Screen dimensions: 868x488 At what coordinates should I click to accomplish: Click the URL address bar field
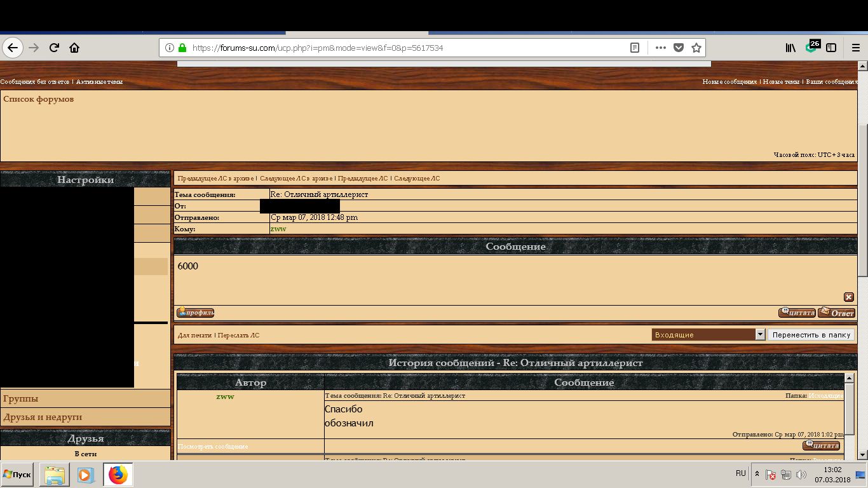[x=407, y=48]
